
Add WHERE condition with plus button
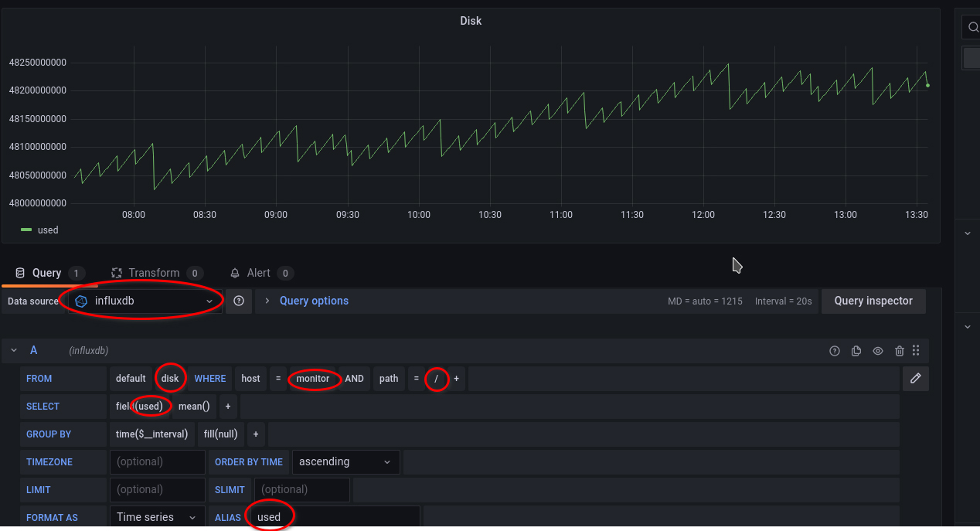[456, 379]
